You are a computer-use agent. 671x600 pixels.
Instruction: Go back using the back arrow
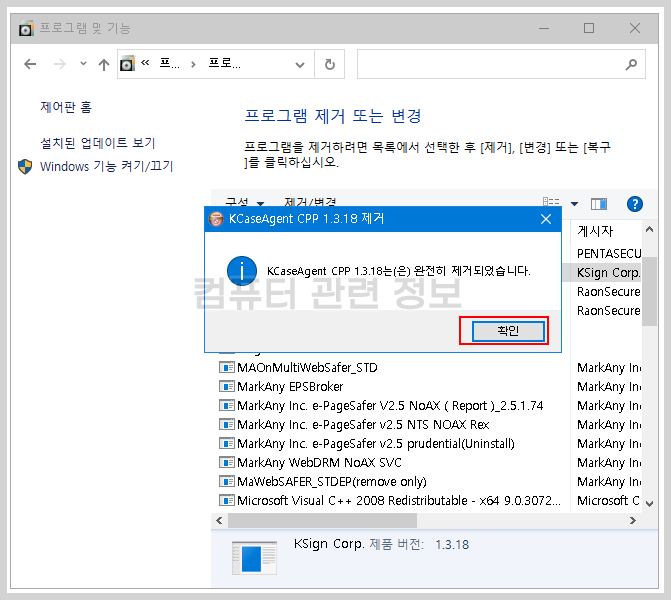click(x=30, y=64)
